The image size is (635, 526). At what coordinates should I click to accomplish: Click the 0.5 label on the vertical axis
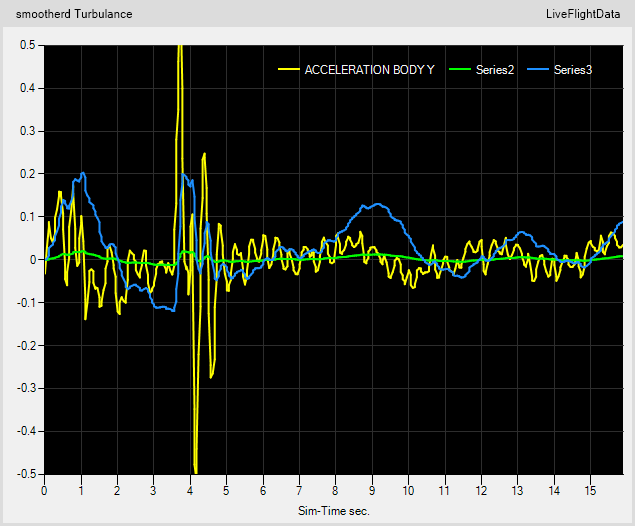tap(28, 45)
